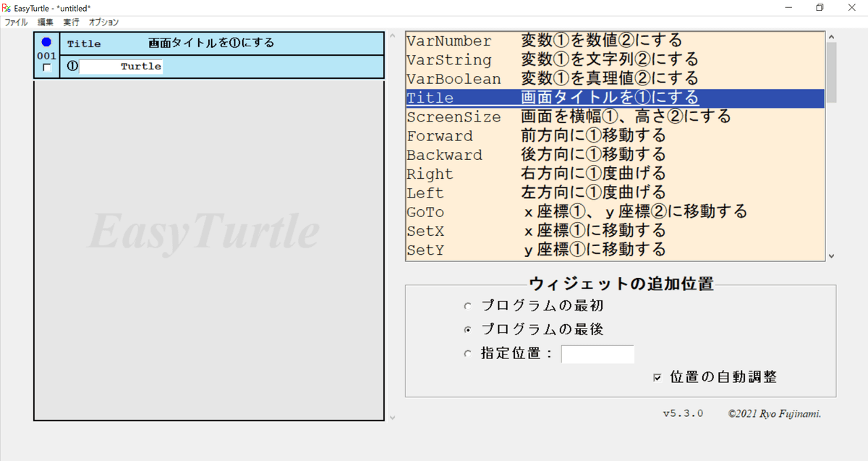Click the widget list scrollbar thumb

(x=831, y=72)
